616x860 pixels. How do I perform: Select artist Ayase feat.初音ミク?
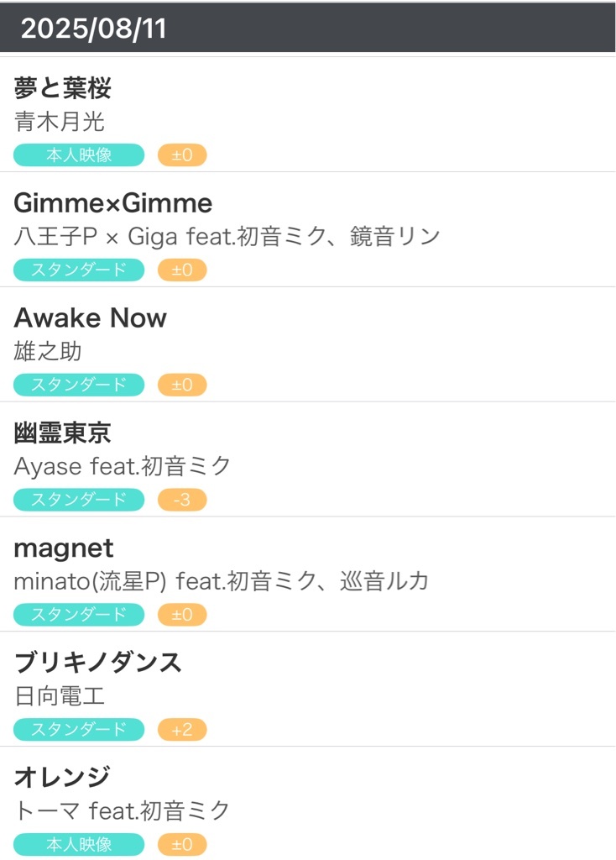tap(123, 466)
